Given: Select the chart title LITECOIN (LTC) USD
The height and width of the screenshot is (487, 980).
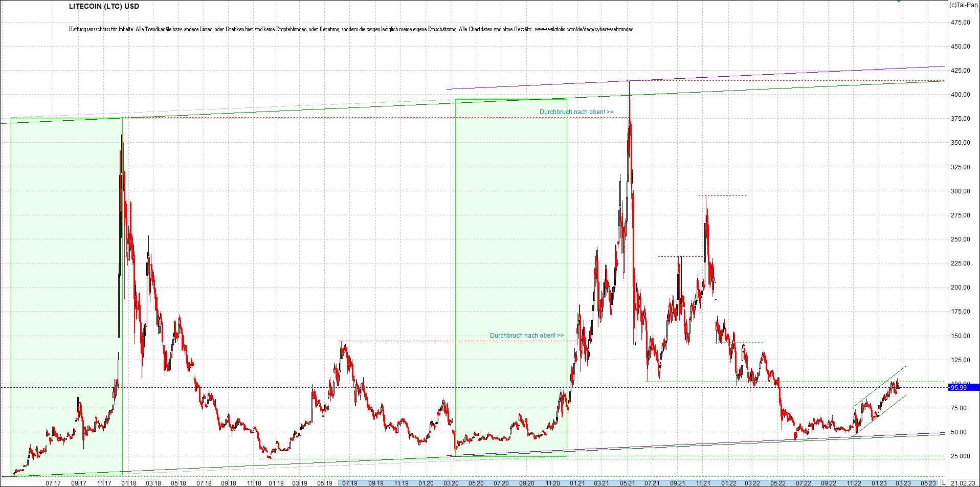Looking at the screenshot, I should click(x=104, y=6).
